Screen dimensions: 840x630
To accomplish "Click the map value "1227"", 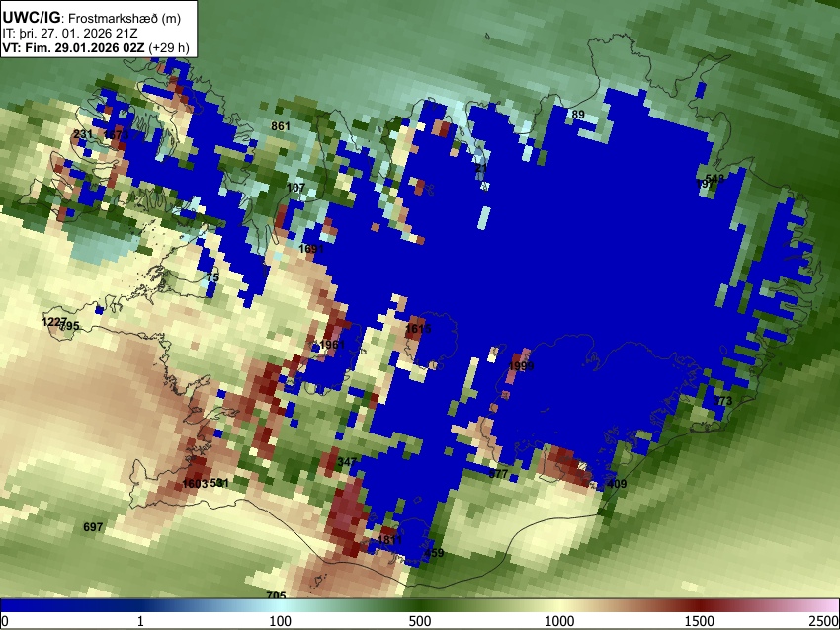I will [x=54, y=322].
